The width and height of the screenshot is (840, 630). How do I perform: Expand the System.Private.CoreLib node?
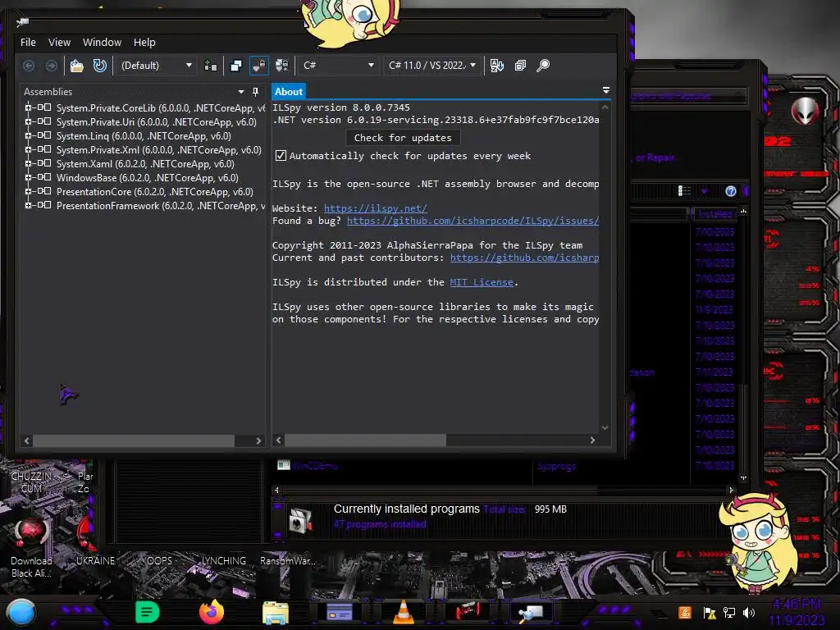(x=28, y=107)
